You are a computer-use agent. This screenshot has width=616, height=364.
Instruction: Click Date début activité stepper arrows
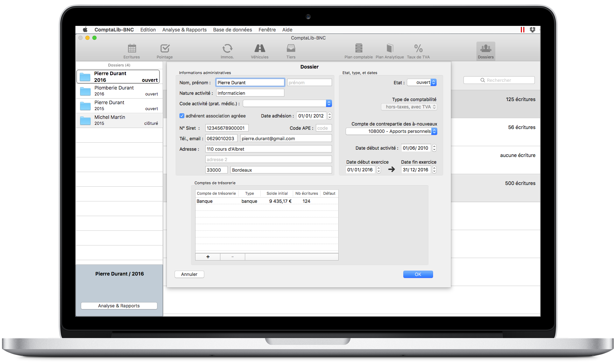point(434,148)
